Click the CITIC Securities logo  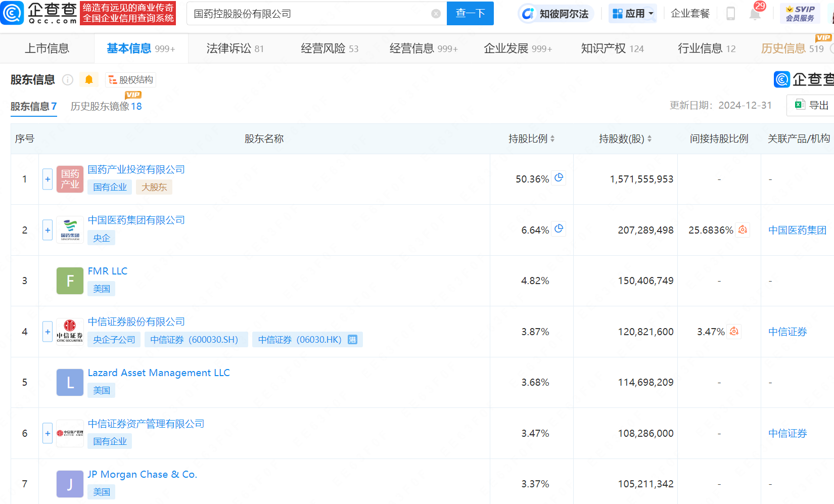[70, 332]
